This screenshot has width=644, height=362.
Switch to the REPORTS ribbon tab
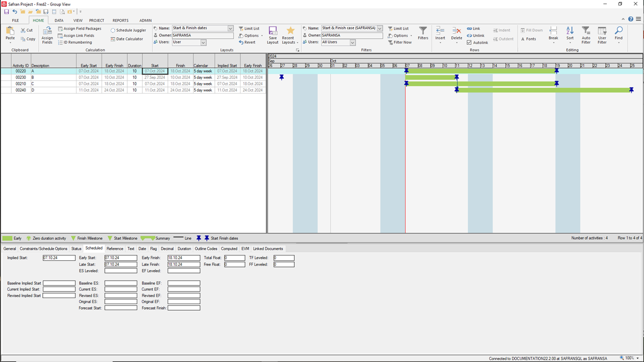[120, 21]
